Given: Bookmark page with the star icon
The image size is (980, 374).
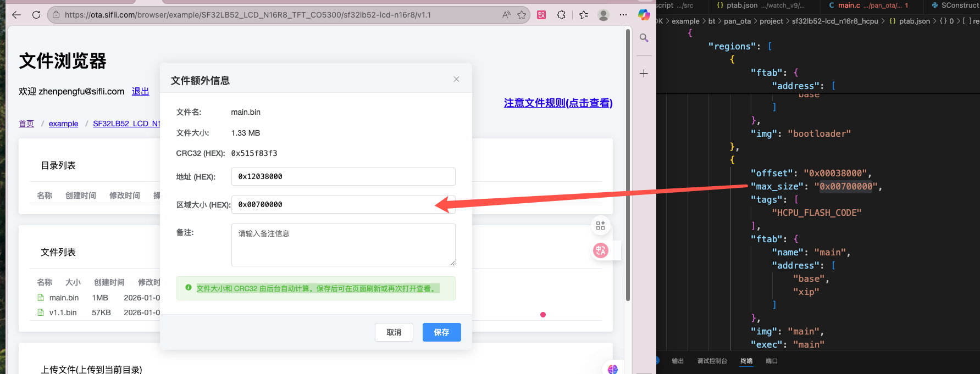Looking at the screenshot, I should [522, 15].
